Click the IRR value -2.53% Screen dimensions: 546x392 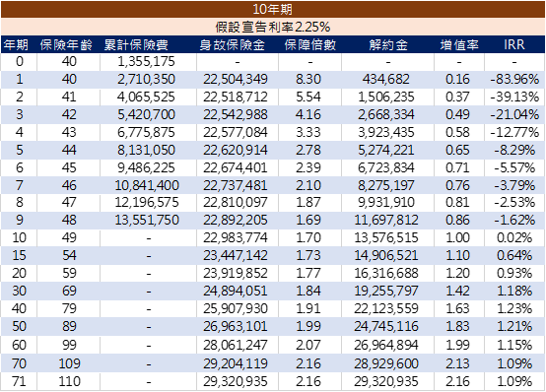[514, 202]
